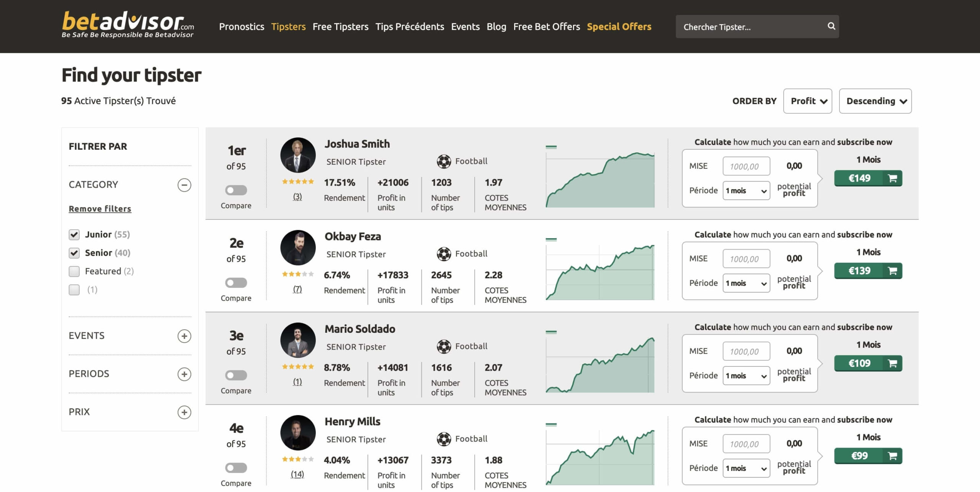The height and width of the screenshot is (492, 980).
Task: Subscribe to Joshua Smith for €149
Action: 868,178
